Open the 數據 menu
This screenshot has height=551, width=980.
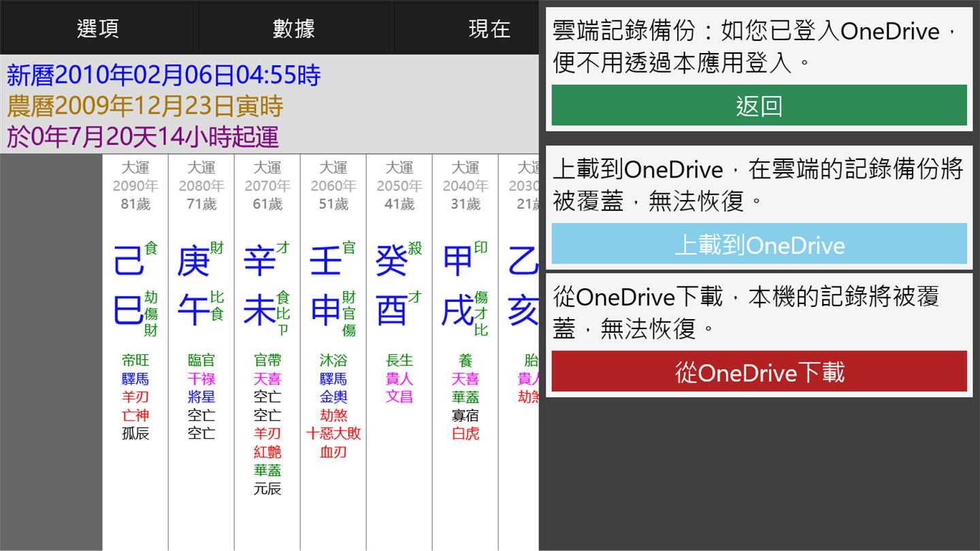tap(293, 28)
